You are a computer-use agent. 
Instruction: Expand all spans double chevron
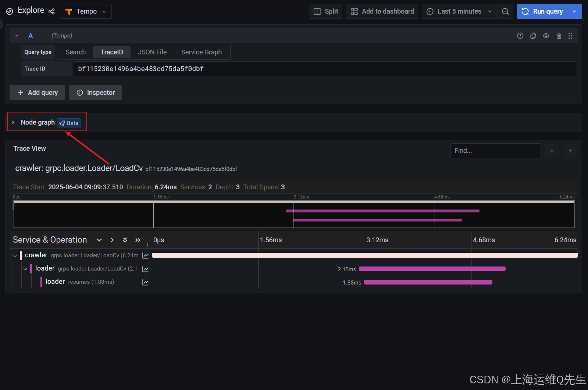(125, 240)
